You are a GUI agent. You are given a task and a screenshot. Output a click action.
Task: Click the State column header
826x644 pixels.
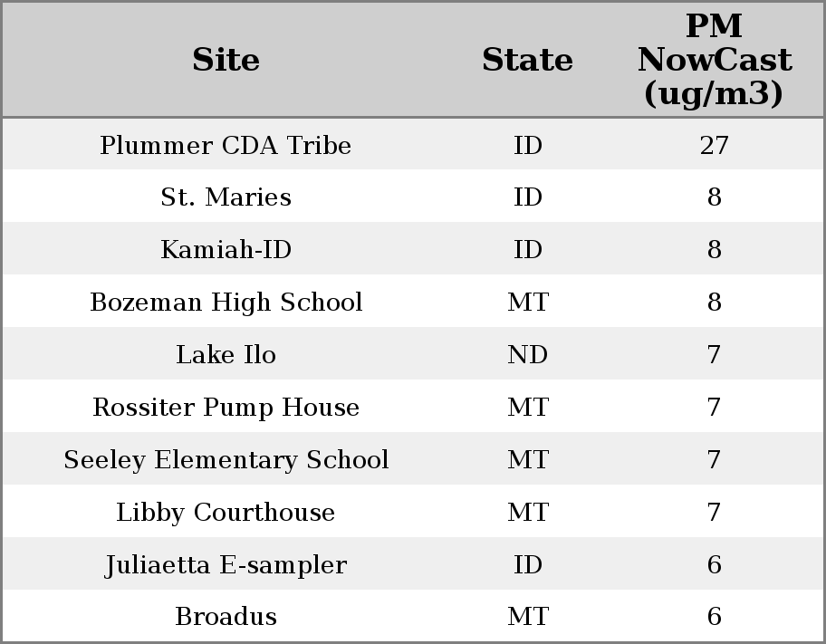click(x=527, y=60)
